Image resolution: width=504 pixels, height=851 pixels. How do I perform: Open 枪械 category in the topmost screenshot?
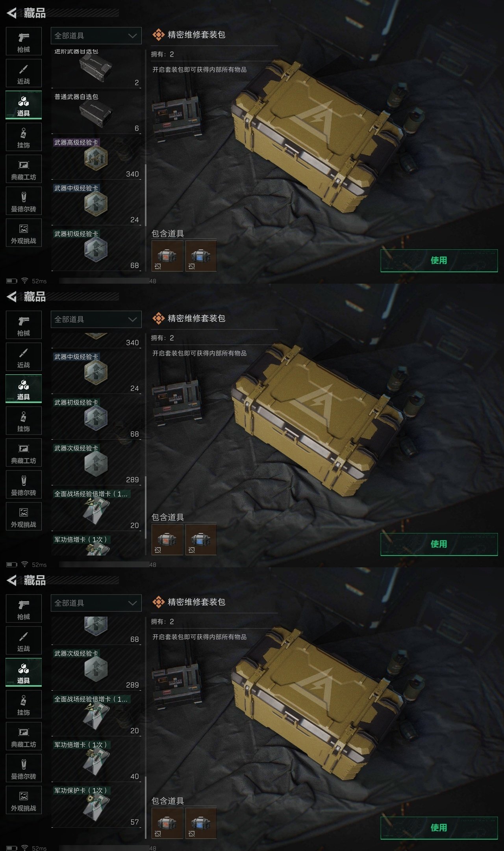(x=24, y=41)
